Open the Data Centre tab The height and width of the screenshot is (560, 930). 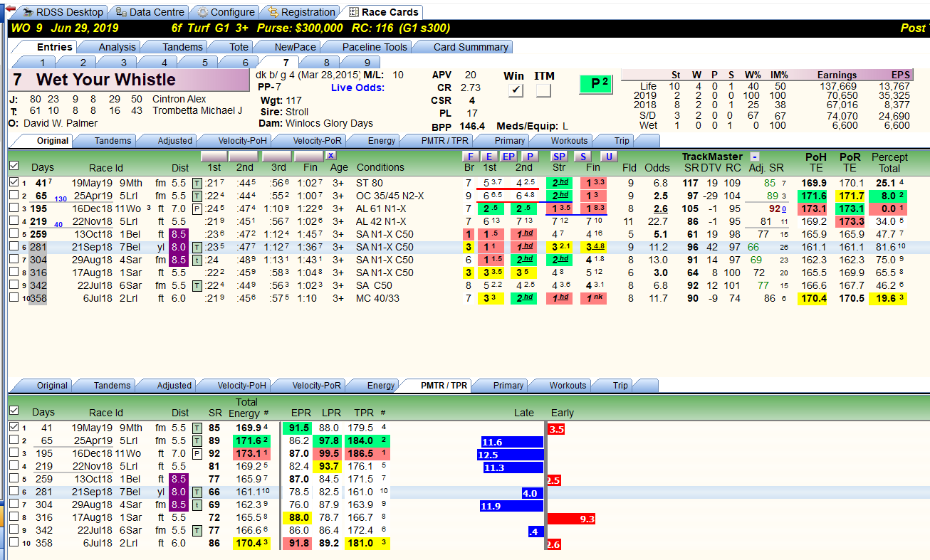(150, 12)
